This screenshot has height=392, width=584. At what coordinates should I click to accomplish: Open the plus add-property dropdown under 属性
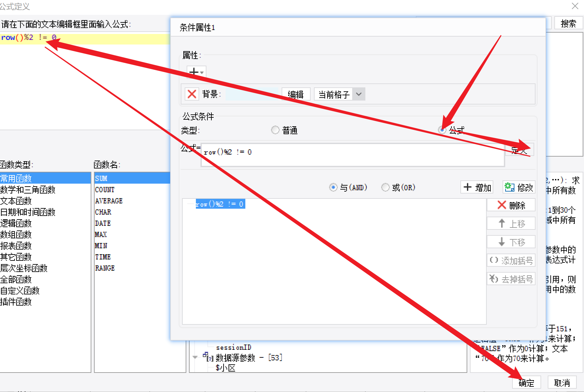pyautogui.click(x=197, y=72)
